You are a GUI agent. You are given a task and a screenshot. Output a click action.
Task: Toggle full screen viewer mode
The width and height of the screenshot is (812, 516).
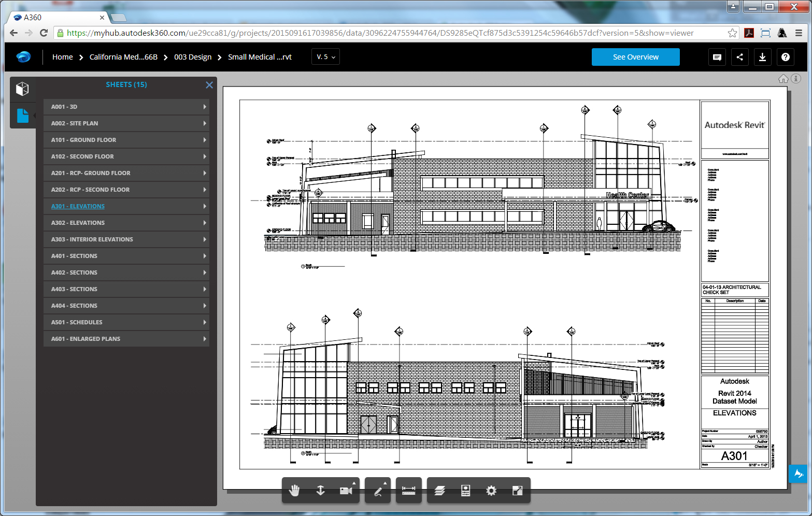[x=517, y=491]
